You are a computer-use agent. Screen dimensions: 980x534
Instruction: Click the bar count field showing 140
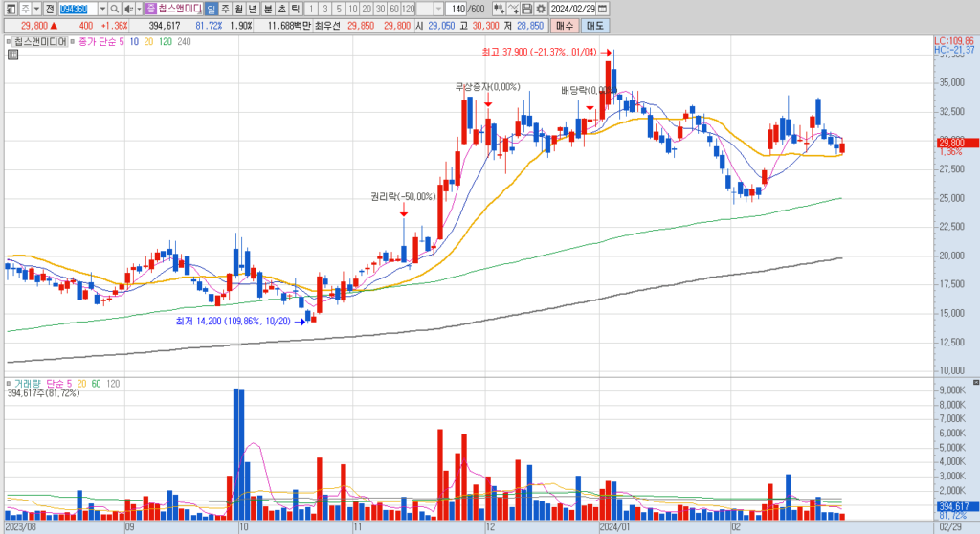point(457,9)
